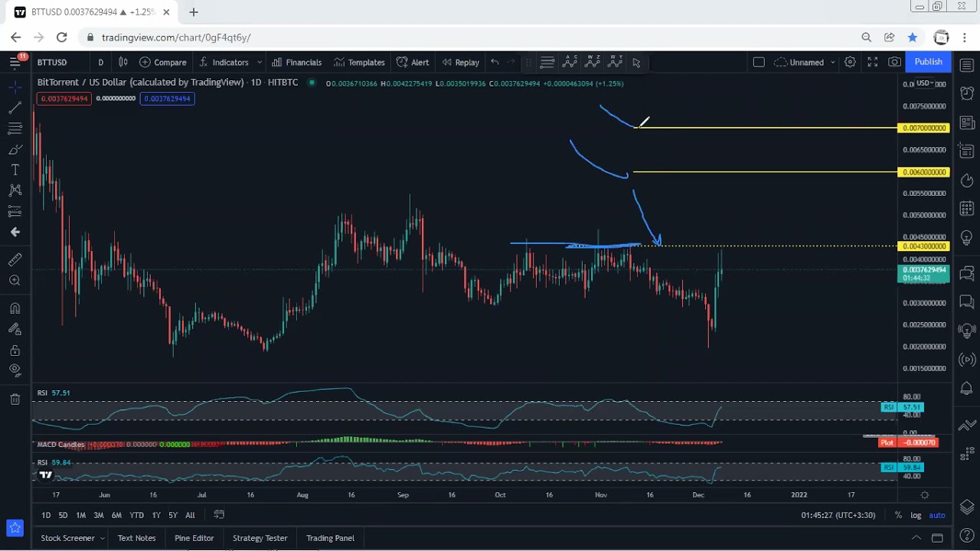This screenshot has height=551, width=980.
Task: Toggle lock all drawing tools
Action: [x=15, y=350]
